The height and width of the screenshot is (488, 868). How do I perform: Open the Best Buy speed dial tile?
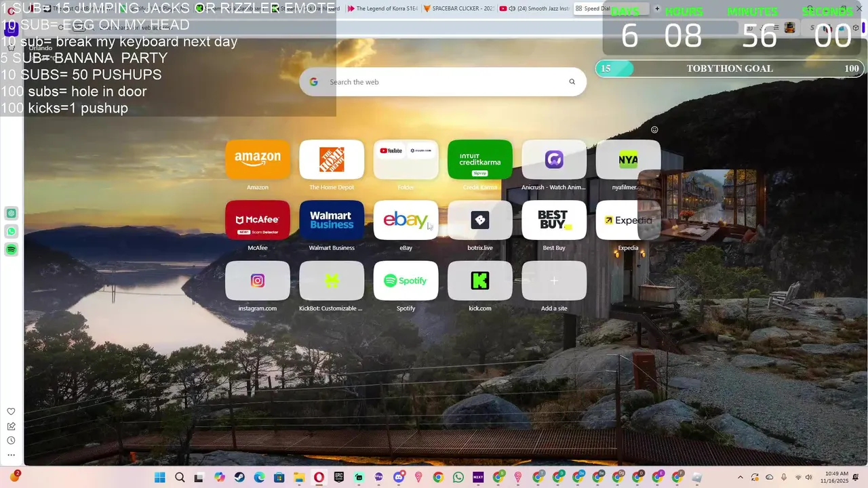(554, 220)
